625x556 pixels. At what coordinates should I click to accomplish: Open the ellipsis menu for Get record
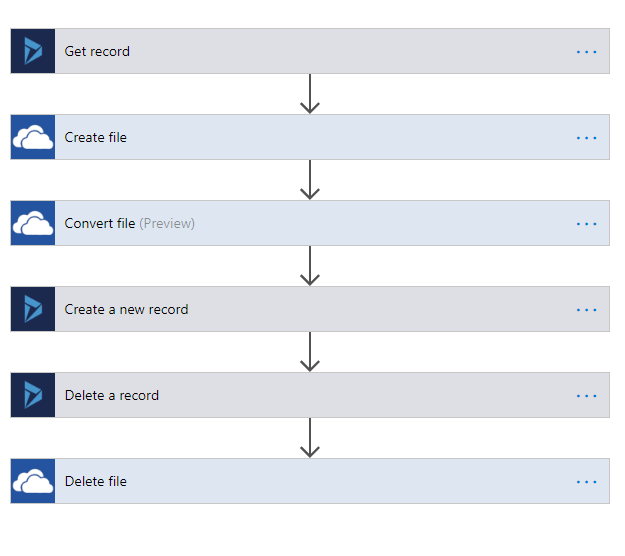586,52
